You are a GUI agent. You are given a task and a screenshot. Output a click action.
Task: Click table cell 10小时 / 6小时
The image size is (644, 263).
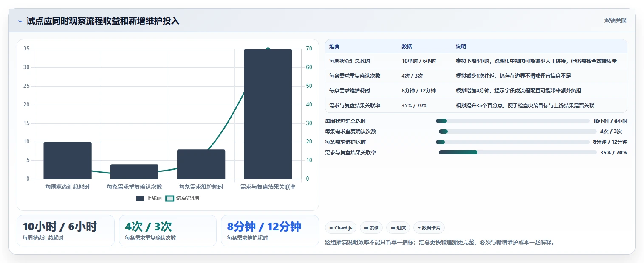418,61
